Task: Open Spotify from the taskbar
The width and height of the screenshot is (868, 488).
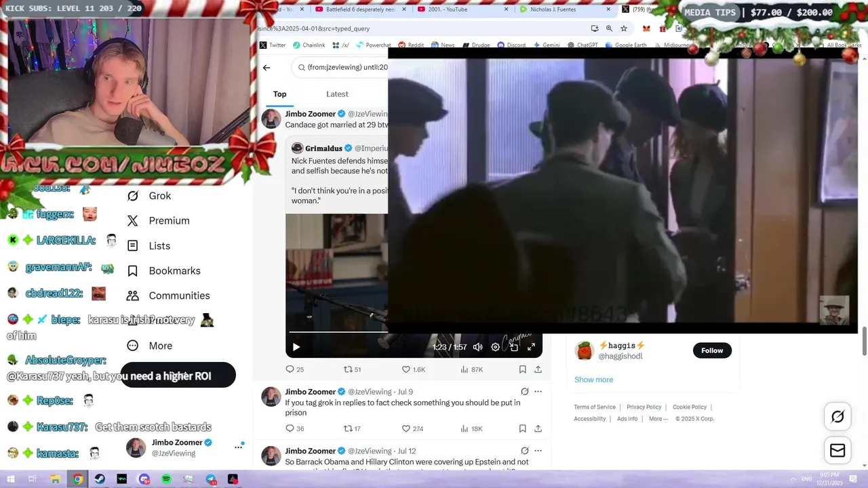Action: (x=167, y=479)
